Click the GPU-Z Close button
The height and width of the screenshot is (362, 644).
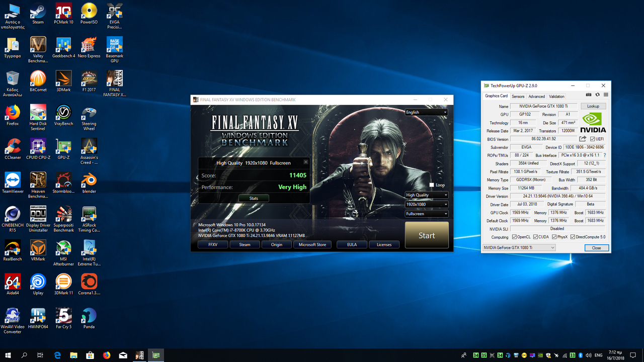[x=596, y=248]
